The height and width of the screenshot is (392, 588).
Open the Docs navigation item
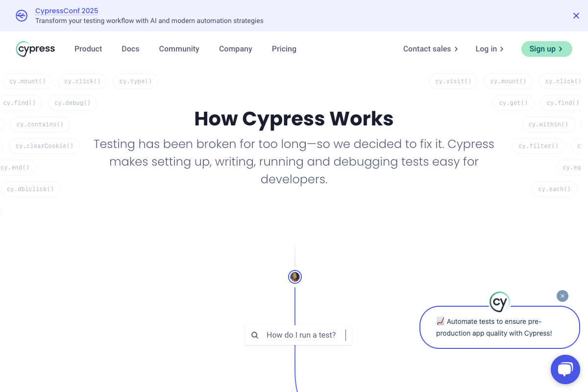click(130, 49)
